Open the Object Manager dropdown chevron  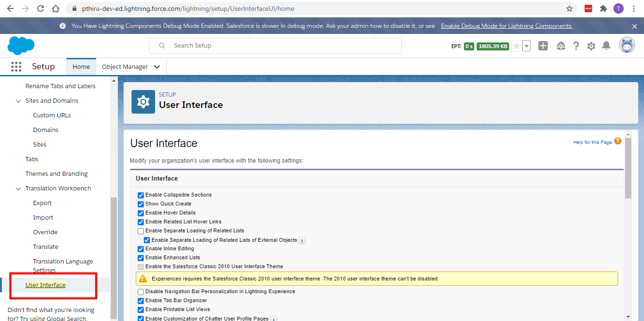click(157, 66)
